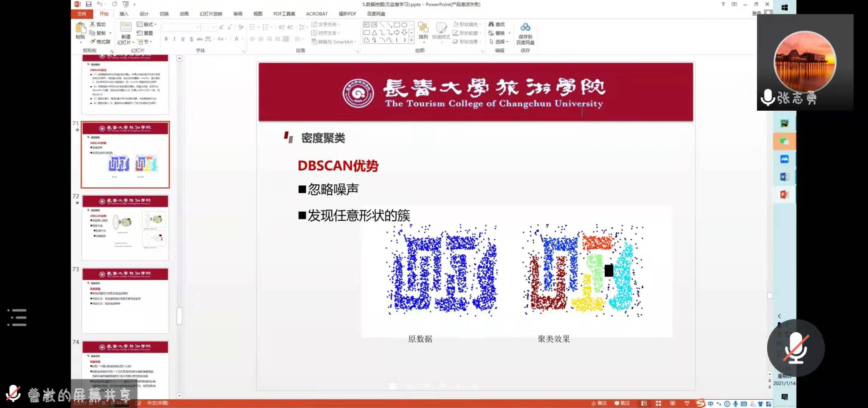Viewport: 868px width, 408px height.
Task: Switch to Normal view in status bar
Action: click(x=644, y=403)
